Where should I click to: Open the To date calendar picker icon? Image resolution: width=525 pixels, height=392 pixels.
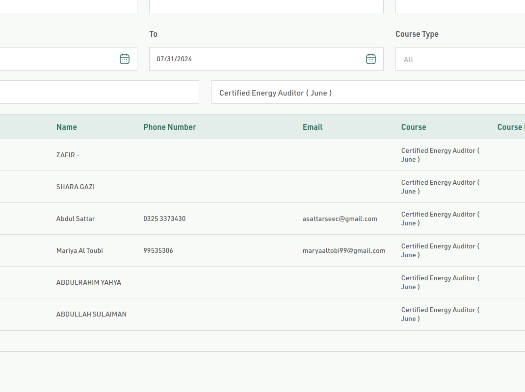point(371,59)
